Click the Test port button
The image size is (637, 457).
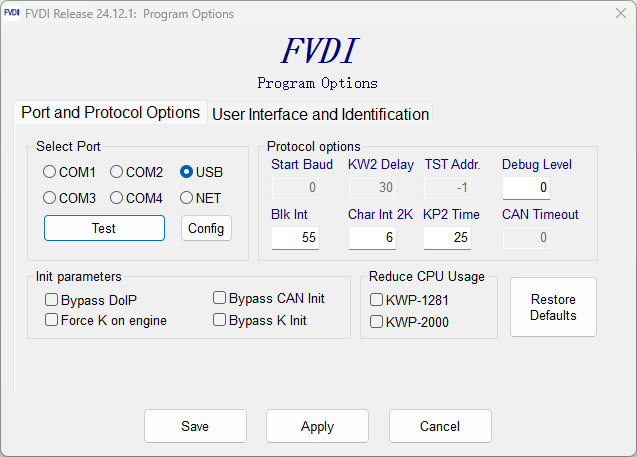pos(104,228)
